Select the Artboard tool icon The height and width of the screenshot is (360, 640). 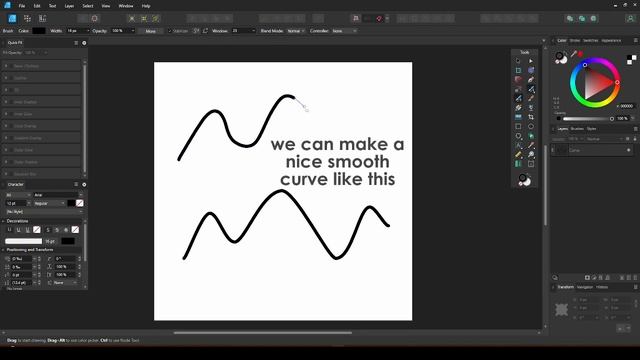click(518, 70)
